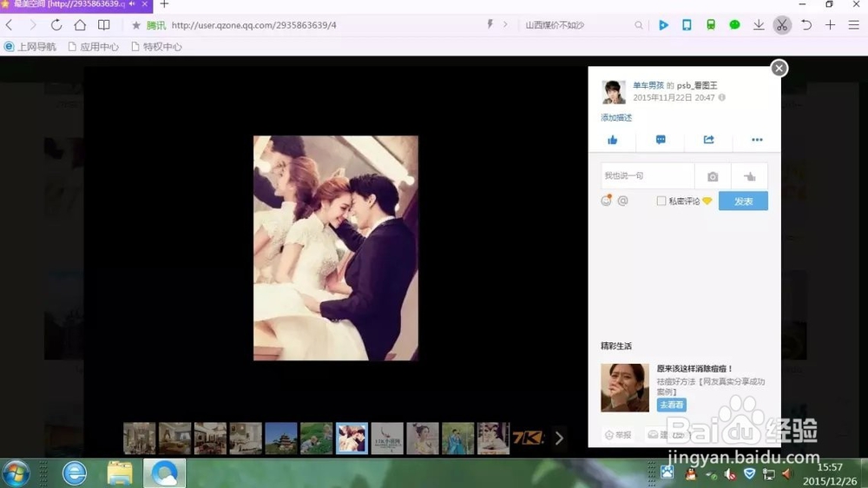Close the photo viewer with X button

click(x=779, y=68)
